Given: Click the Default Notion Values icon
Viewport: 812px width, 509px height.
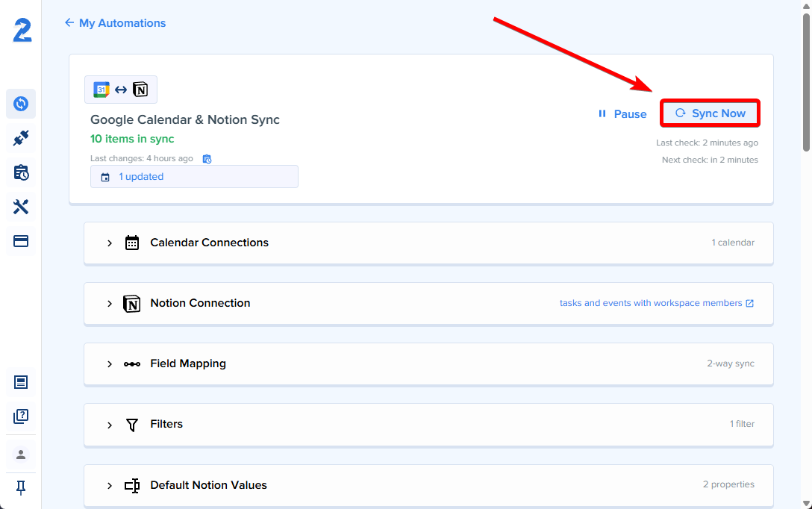Looking at the screenshot, I should pos(132,486).
